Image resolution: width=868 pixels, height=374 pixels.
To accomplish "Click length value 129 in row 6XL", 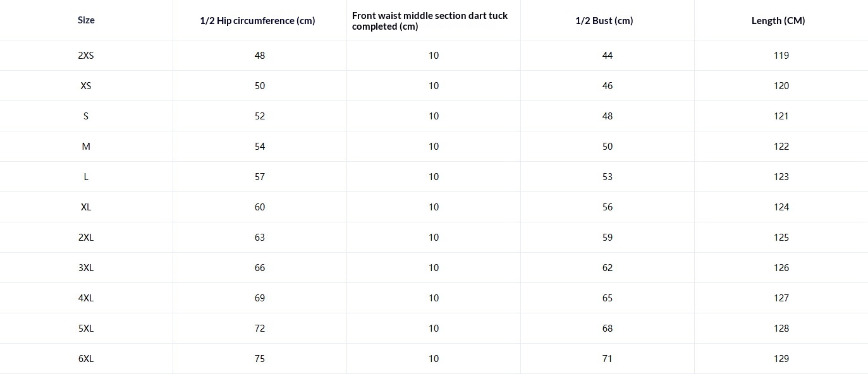I will (x=781, y=359).
